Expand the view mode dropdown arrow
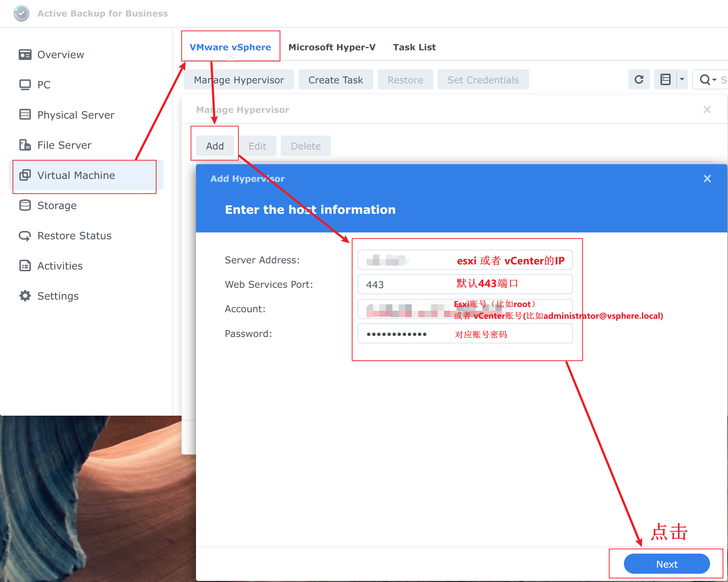 pyautogui.click(x=682, y=79)
